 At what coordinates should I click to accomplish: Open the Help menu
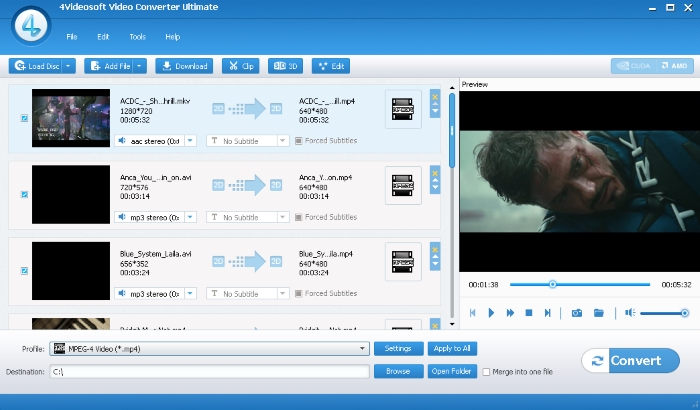(172, 37)
